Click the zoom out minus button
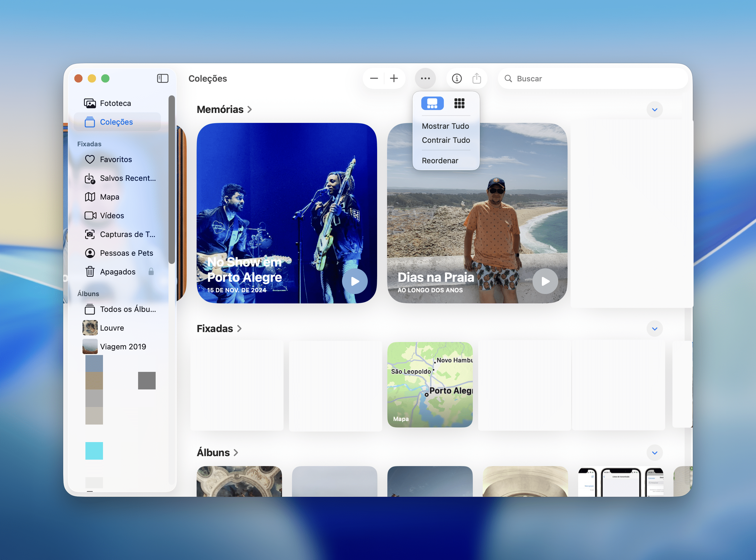Viewport: 756px width, 560px height. click(x=374, y=79)
